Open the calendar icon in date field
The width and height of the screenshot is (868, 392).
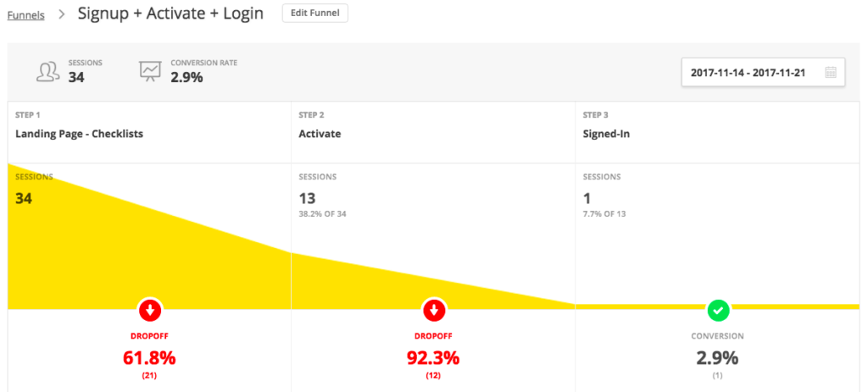tap(830, 73)
